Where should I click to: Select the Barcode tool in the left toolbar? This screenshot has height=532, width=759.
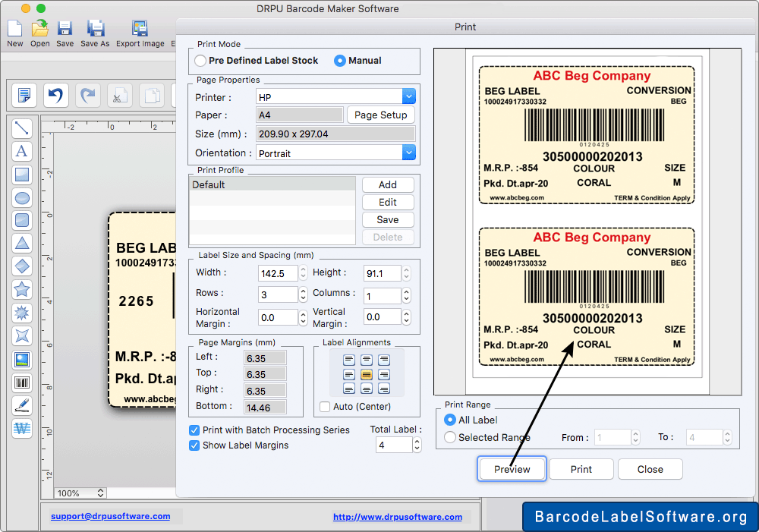tap(21, 382)
